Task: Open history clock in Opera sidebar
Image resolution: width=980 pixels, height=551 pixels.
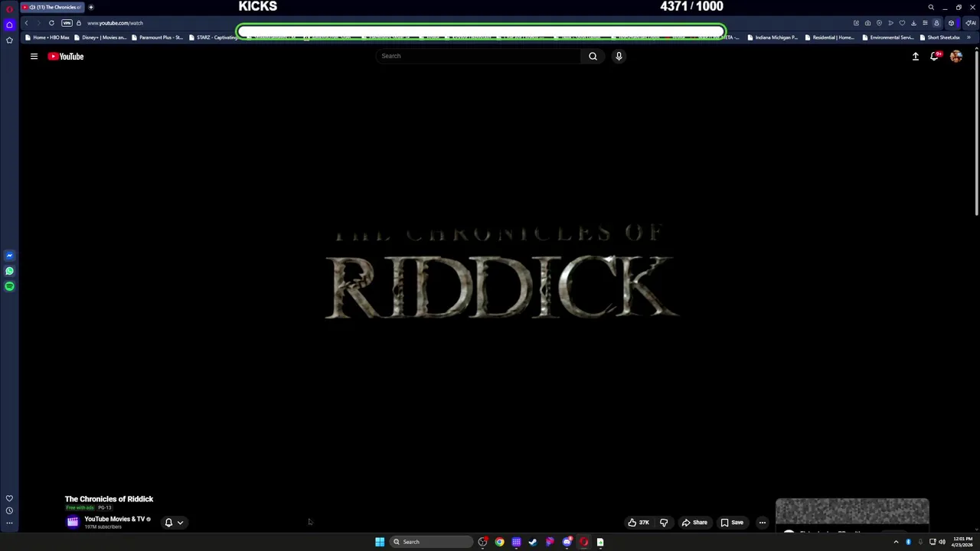Action: coord(9,510)
